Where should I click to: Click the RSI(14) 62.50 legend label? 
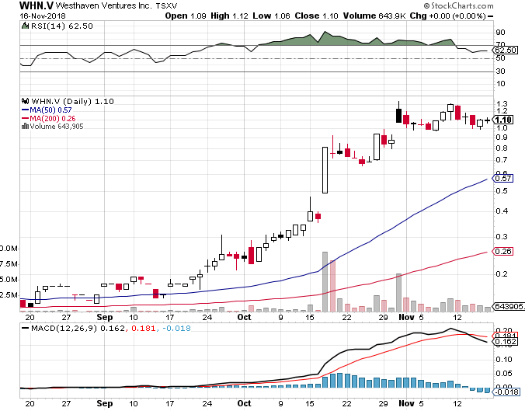click(62, 26)
